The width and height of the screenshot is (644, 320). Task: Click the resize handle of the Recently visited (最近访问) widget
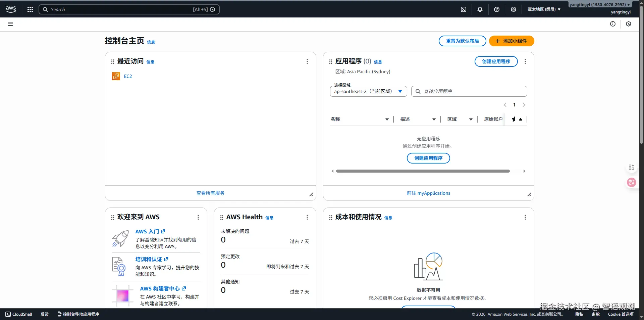click(311, 194)
